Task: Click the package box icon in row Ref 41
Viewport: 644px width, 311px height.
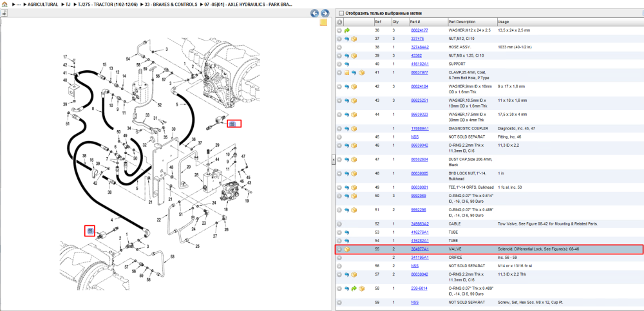Action: click(361, 73)
